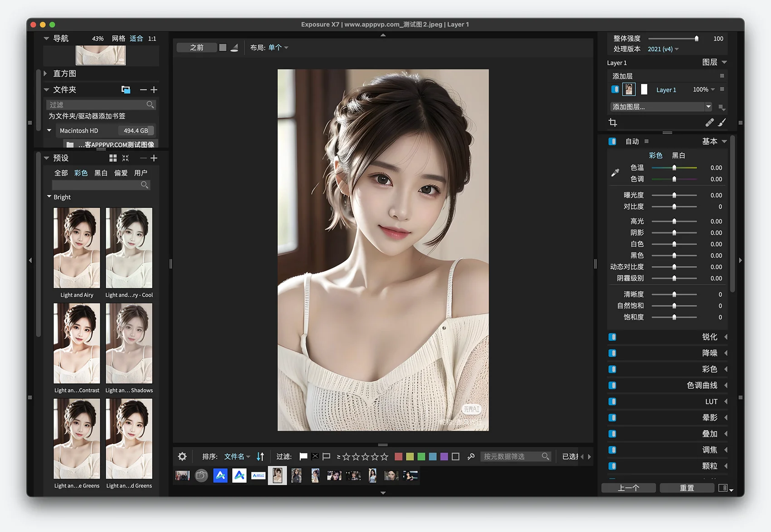
Task: Toggle navigator 网格 option
Action: coord(118,39)
